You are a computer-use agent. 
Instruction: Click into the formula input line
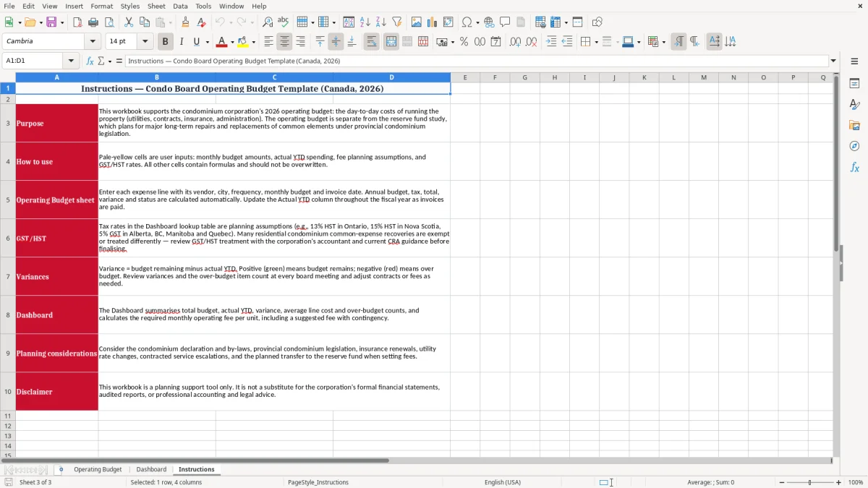tap(476, 61)
